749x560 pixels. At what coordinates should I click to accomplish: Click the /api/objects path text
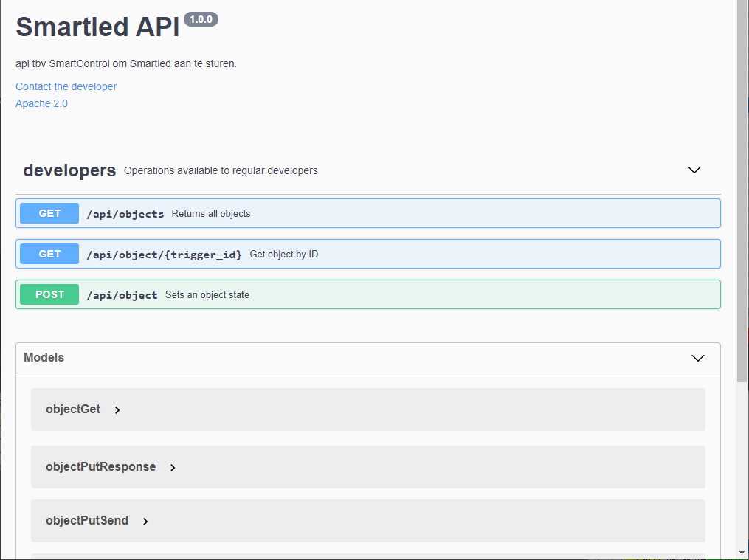click(125, 214)
